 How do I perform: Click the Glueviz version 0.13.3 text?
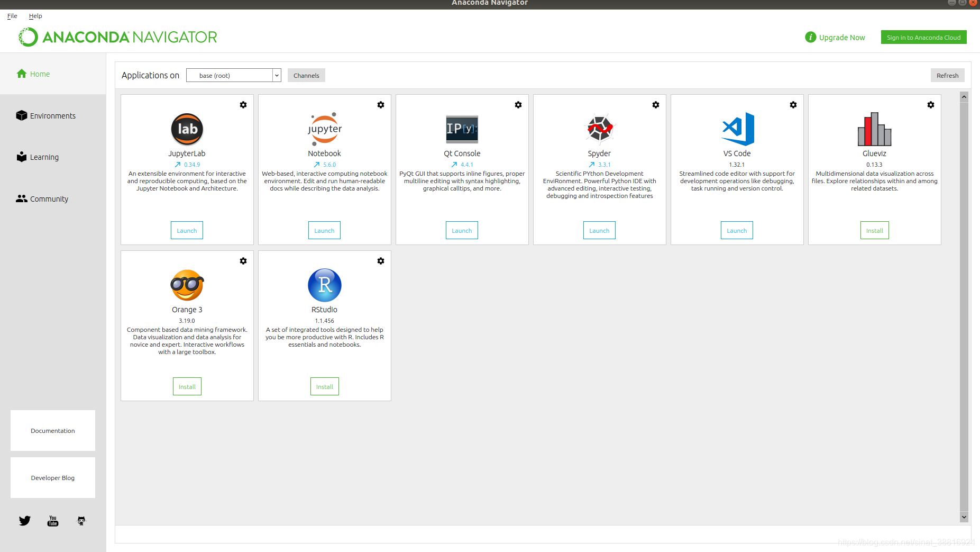[874, 165]
